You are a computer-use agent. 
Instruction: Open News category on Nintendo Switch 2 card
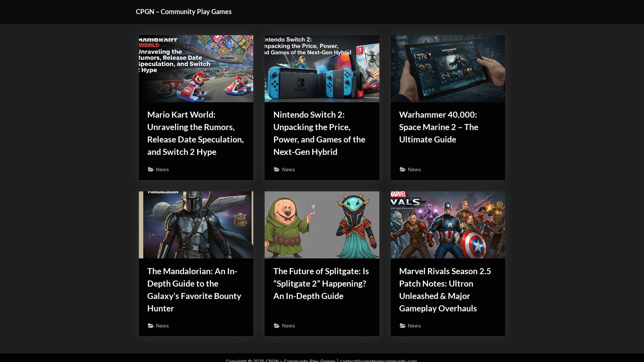[288, 170]
